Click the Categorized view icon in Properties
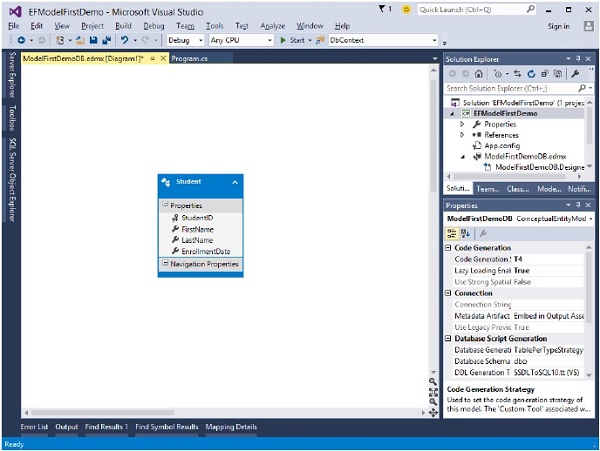This screenshot has width=600, height=451. [452, 232]
